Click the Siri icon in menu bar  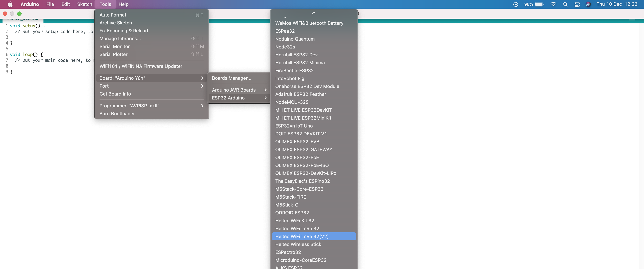tap(588, 4)
